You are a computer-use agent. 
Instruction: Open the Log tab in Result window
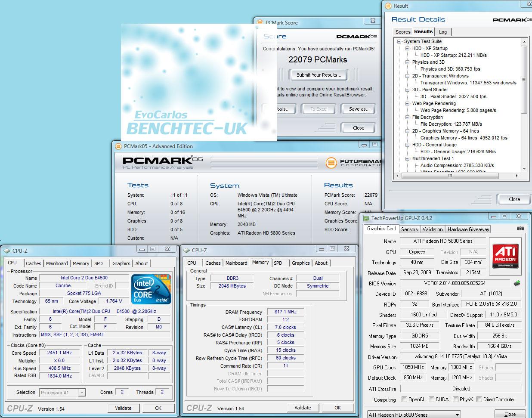tap(443, 32)
